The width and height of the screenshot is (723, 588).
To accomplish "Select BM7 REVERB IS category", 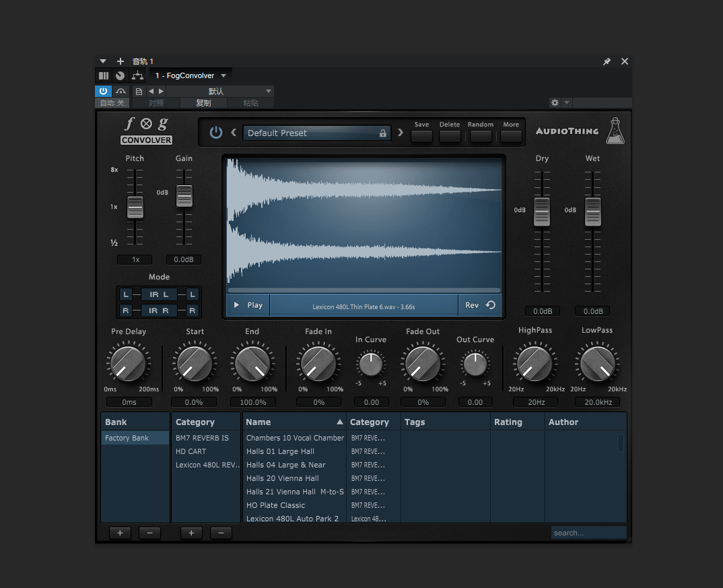I will pos(206,438).
